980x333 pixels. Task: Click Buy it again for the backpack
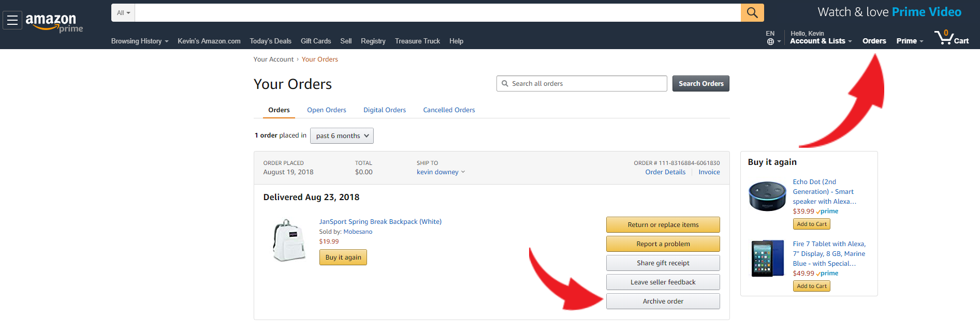pyautogui.click(x=343, y=258)
